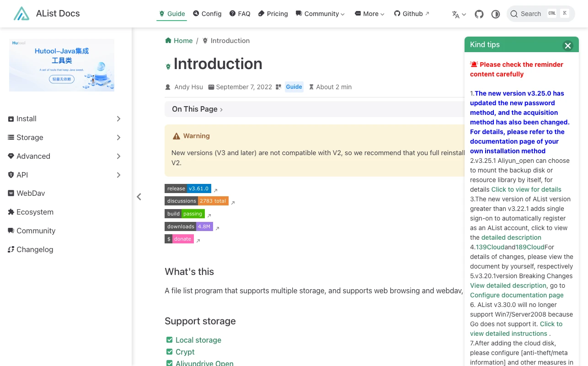
Task: Click the Install sidebar icon
Action: pyautogui.click(x=11, y=119)
